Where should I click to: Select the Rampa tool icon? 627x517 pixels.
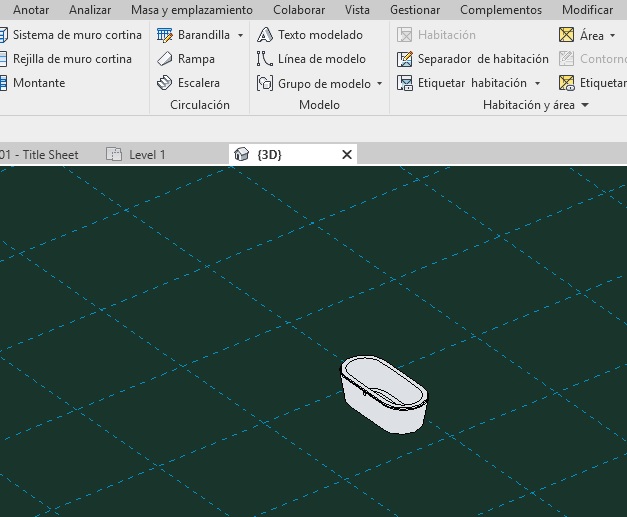pyautogui.click(x=165, y=59)
